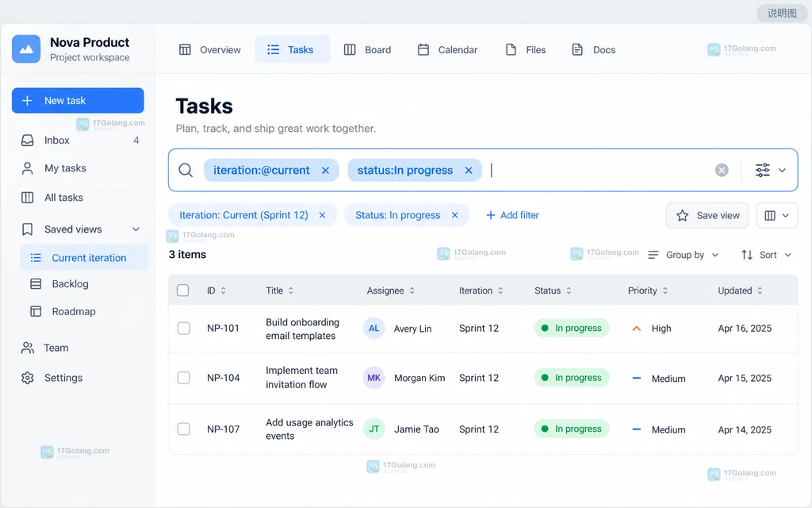Open the columns layout dropdown
Image resolution: width=812 pixels, height=508 pixels.
pyautogui.click(x=777, y=215)
